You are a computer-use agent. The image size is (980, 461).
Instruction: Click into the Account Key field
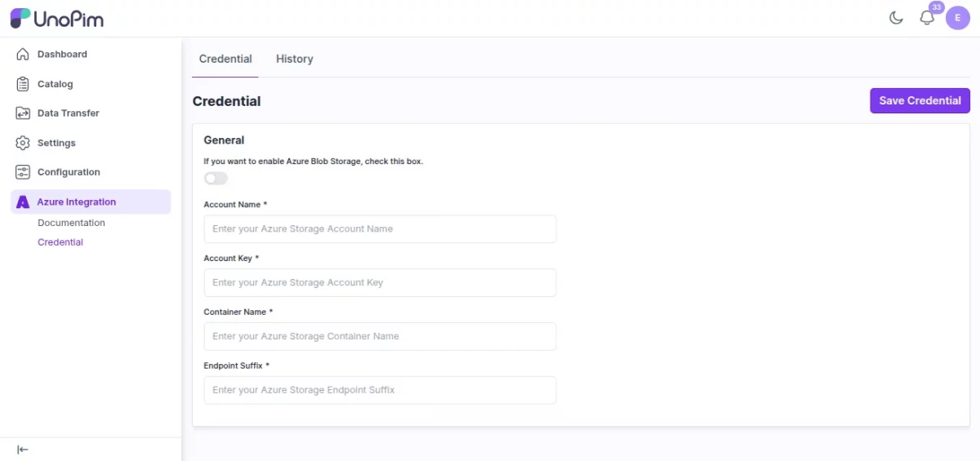[x=380, y=283]
